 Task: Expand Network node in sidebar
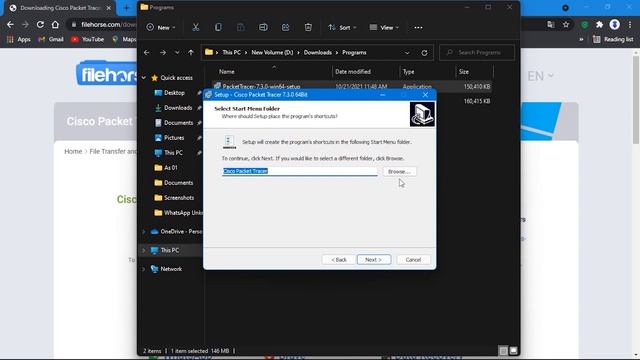tap(144, 269)
